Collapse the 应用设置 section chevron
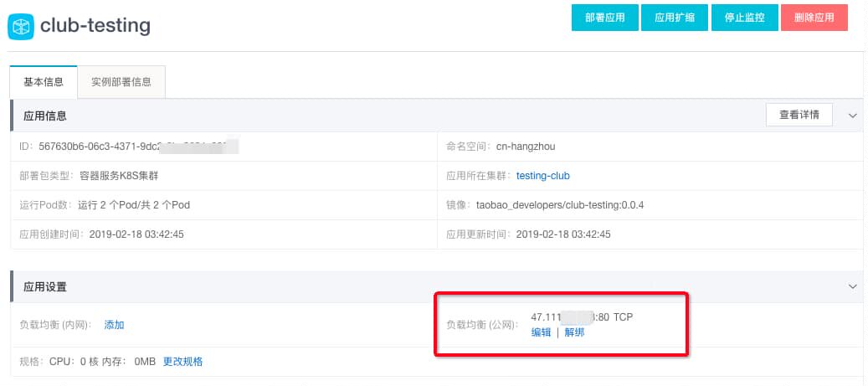 coord(853,286)
